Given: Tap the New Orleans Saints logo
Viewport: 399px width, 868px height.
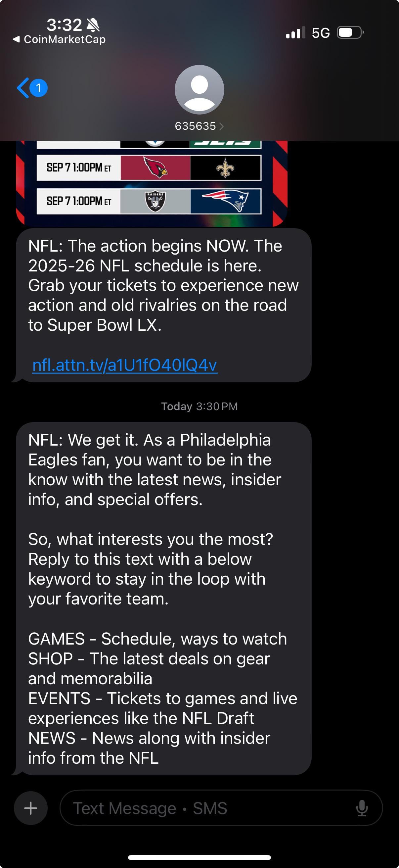Looking at the screenshot, I should 225,168.
